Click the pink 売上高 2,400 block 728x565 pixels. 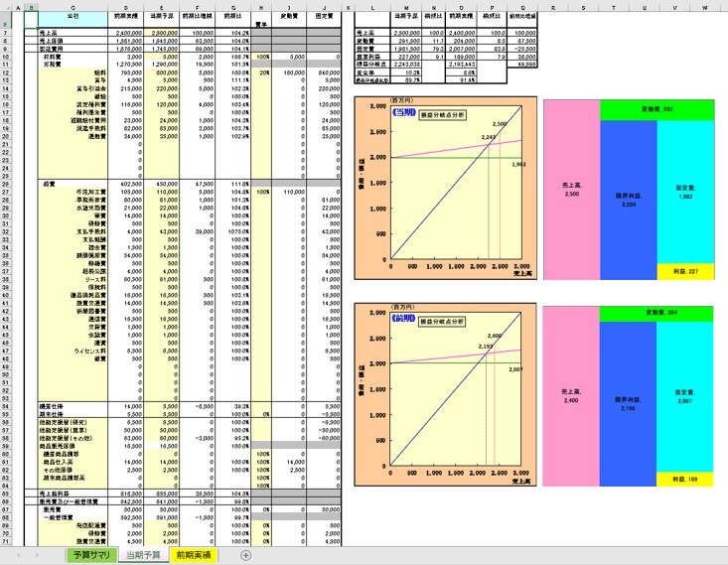pos(571,396)
